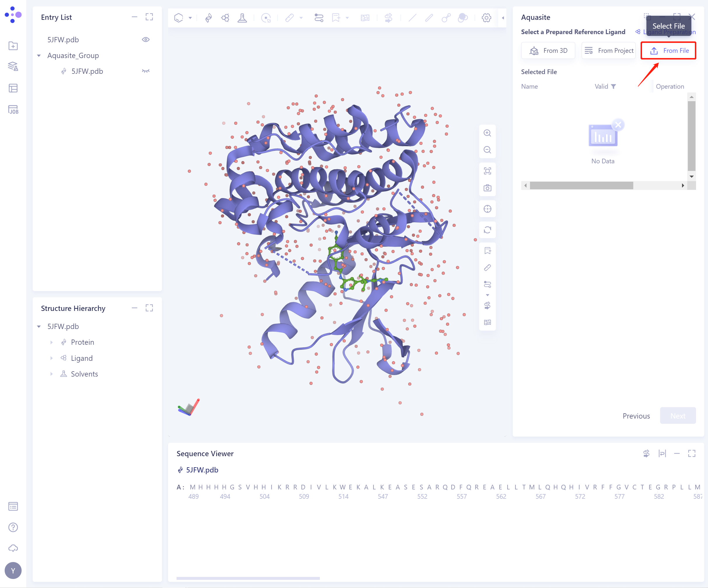
Task: Open the Valid column filter
Action: (x=613, y=86)
